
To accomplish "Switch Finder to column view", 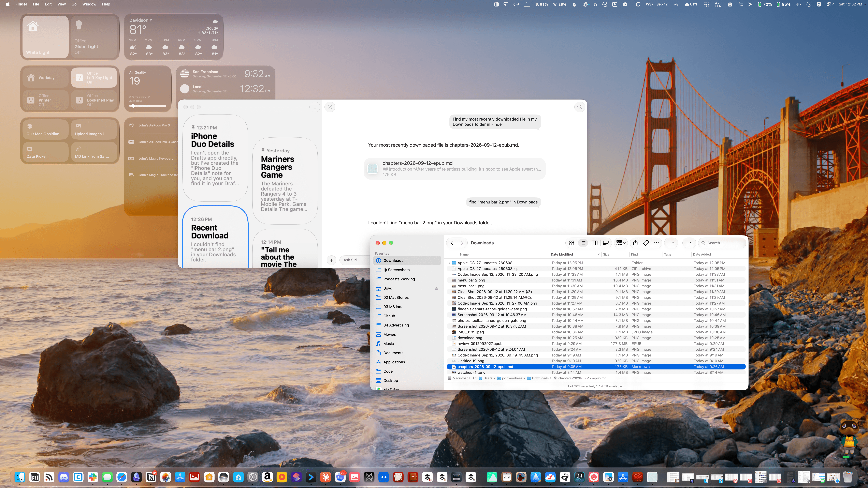I will (594, 243).
